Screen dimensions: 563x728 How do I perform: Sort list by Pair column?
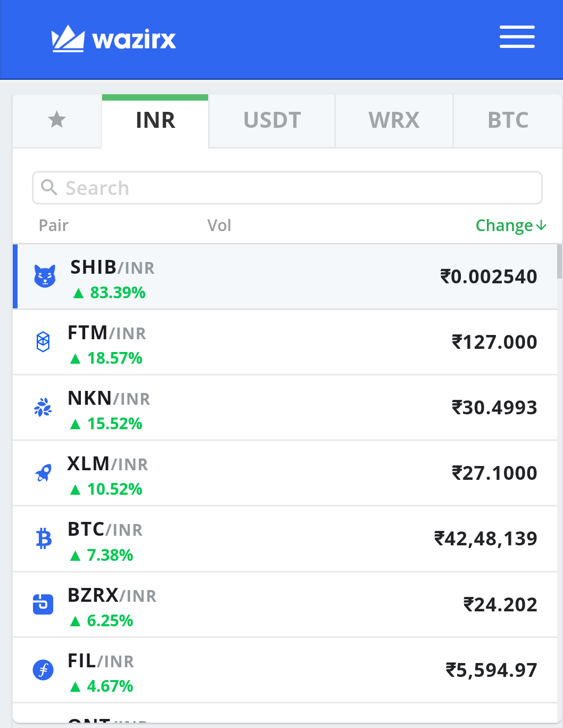pos(53,225)
